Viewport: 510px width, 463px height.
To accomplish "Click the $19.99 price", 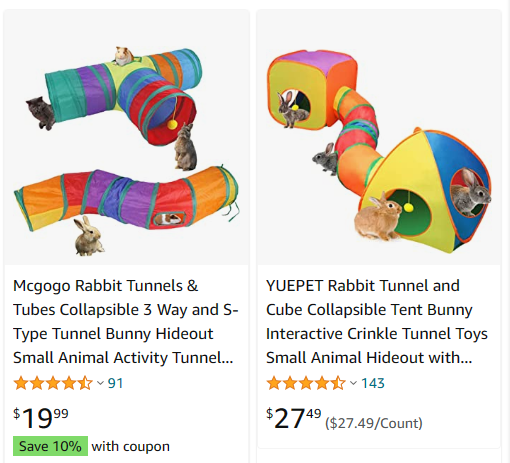I will point(41,418).
